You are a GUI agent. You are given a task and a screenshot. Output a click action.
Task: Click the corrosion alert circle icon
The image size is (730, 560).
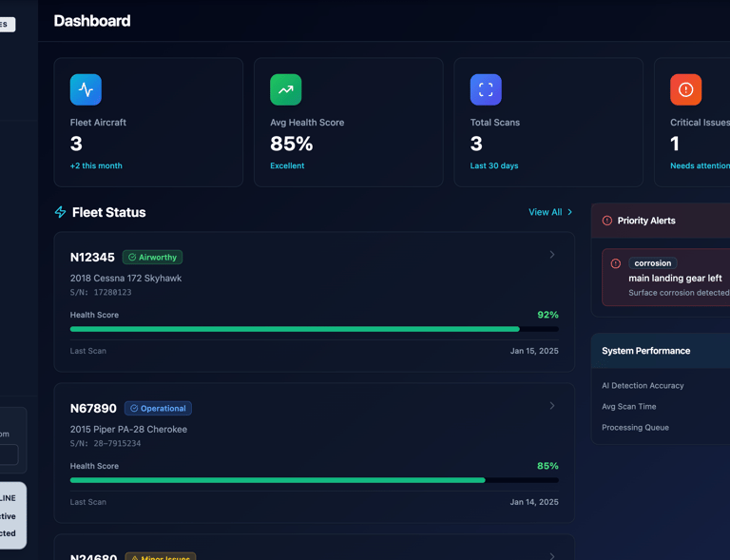[x=616, y=263]
